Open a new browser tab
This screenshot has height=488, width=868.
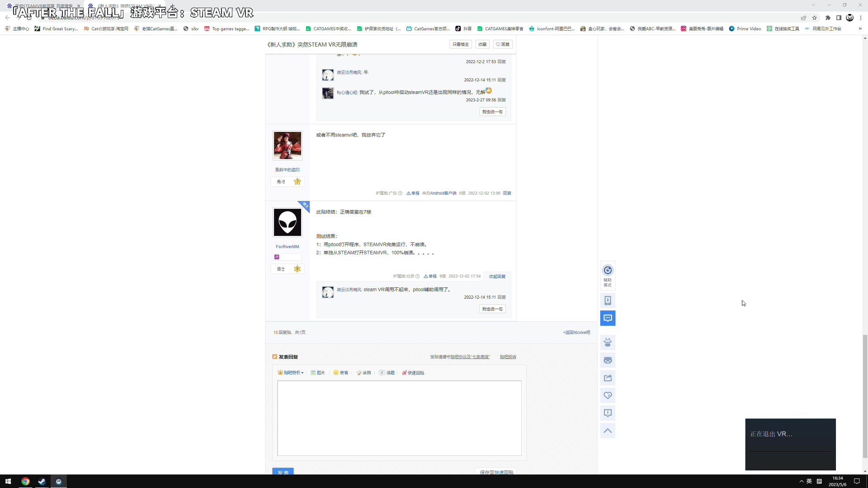pos(172,6)
